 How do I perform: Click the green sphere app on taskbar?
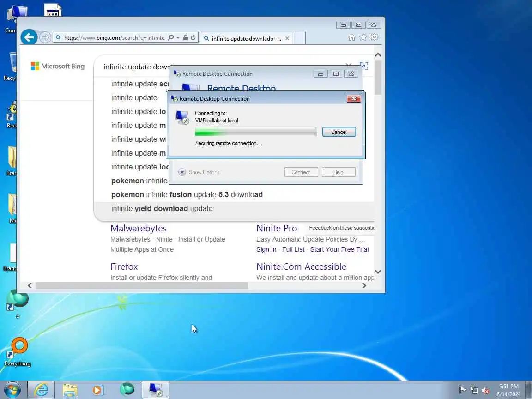[x=127, y=389]
